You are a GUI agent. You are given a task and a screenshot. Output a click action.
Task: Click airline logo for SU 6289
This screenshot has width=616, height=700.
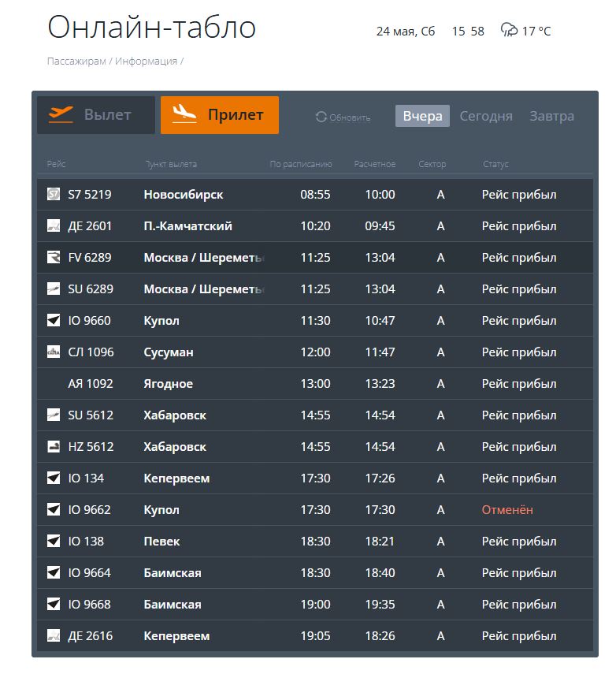point(54,289)
